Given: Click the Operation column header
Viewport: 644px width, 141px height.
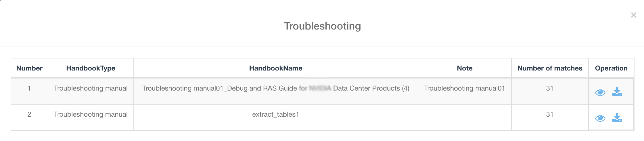Looking at the screenshot, I should [x=611, y=68].
